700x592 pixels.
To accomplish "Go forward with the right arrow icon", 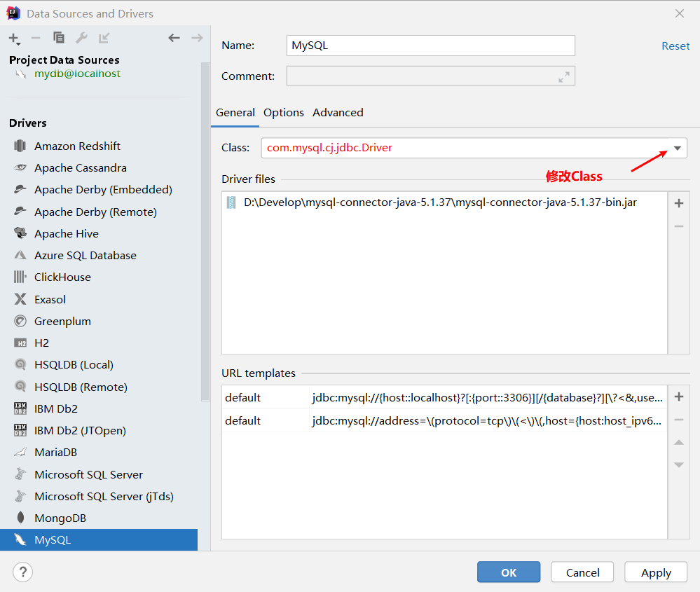I will pos(197,38).
